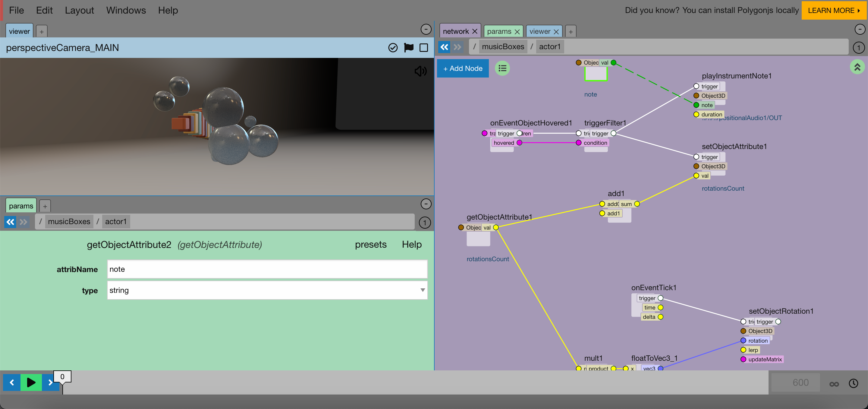Viewport: 868px width, 409px height.
Task: Open the type string dropdown
Action: (x=267, y=290)
